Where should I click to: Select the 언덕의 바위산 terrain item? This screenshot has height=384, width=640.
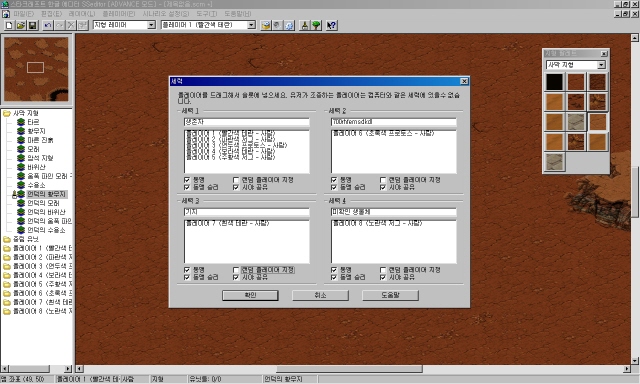[46, 212]
